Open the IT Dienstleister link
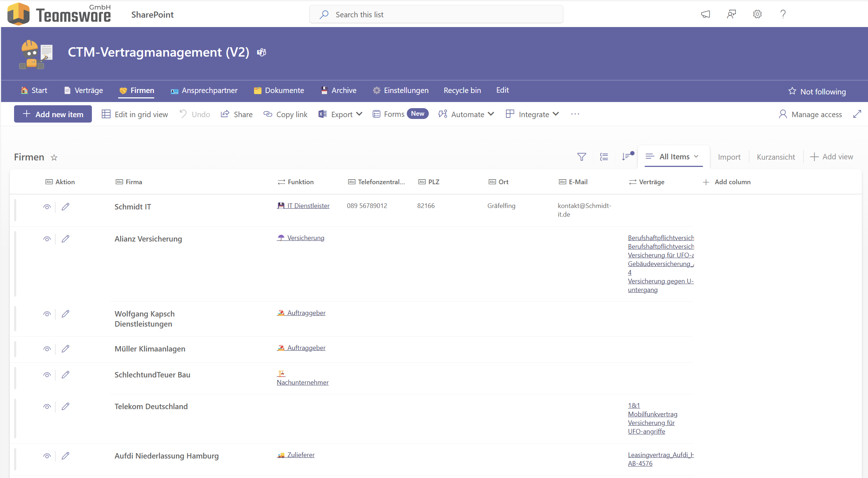 308,206
